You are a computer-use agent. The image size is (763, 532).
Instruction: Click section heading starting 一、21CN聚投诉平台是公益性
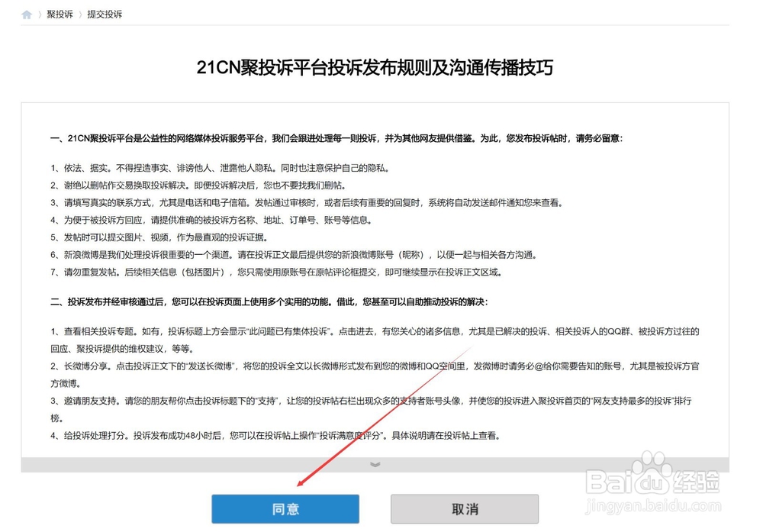336,139
